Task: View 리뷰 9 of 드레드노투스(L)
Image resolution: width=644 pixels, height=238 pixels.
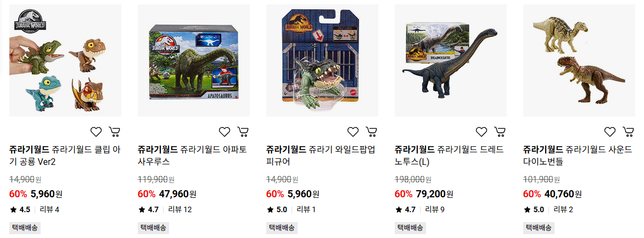Action: (x=435, y=209)
